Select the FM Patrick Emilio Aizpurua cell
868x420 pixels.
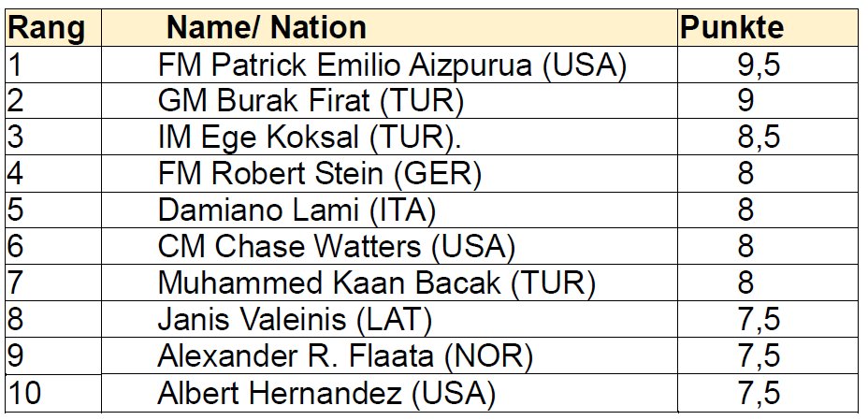click(392, 67)
